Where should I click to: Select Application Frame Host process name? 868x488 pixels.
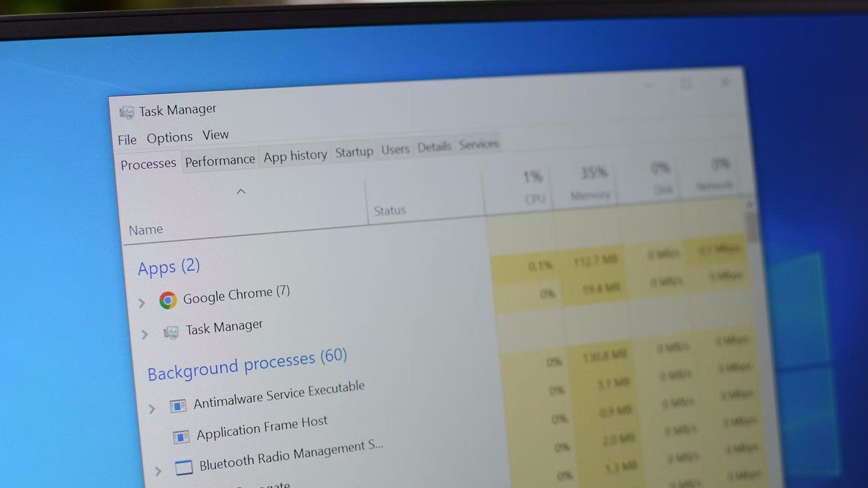262,428
